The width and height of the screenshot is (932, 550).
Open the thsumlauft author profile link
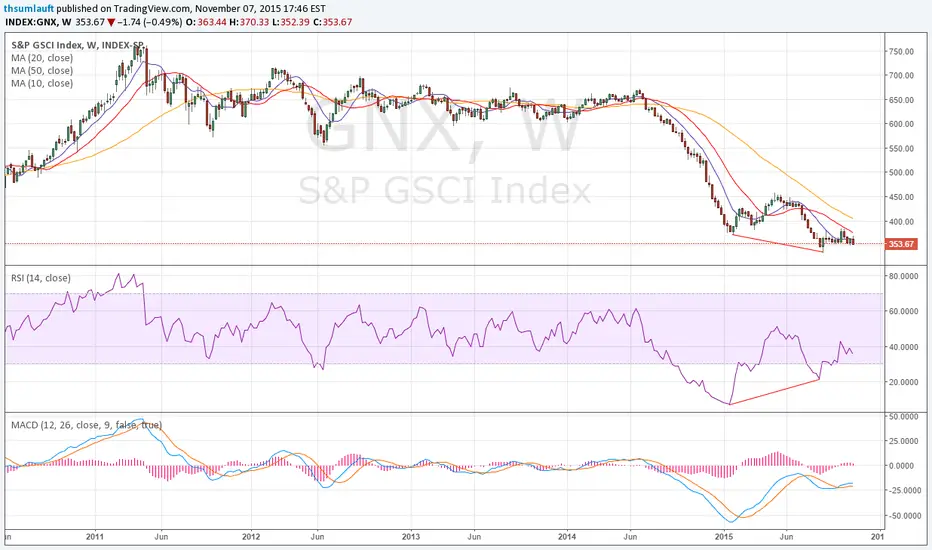coord(29,9)
